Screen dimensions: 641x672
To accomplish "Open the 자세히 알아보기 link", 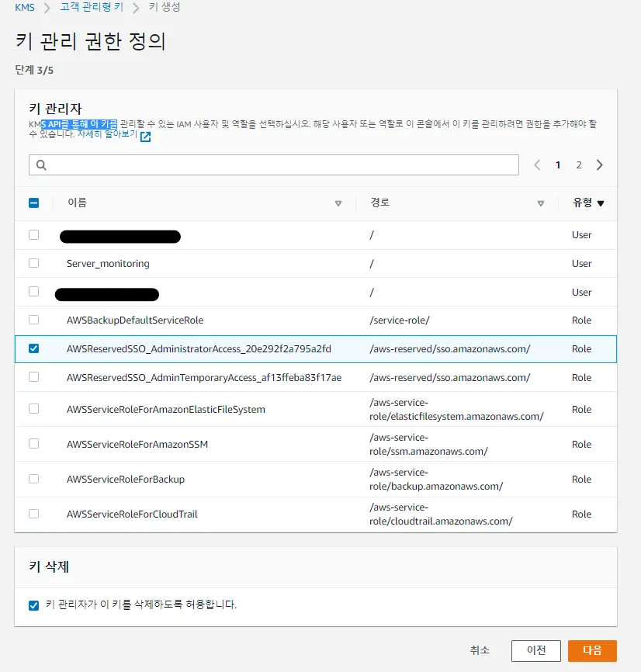I will point(107,134).
